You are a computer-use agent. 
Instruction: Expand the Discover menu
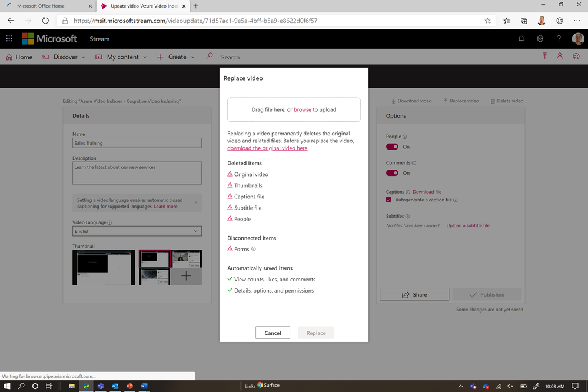(x=64, y=57)
